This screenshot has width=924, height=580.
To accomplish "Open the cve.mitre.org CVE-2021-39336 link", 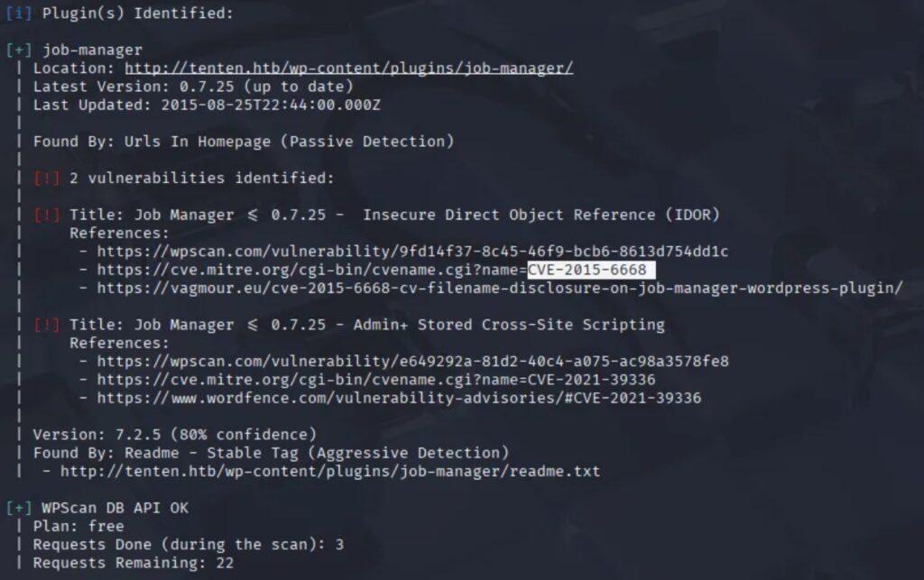I will [376, 379].
